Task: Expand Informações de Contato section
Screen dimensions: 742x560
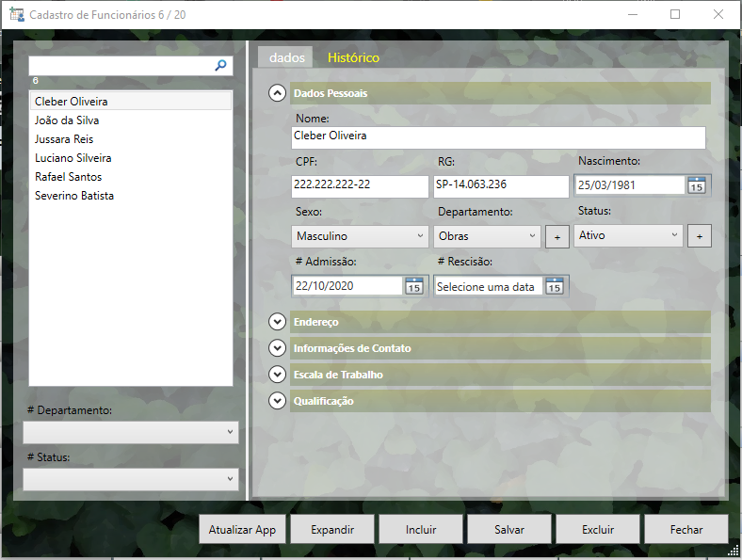Action: point(277,348)
